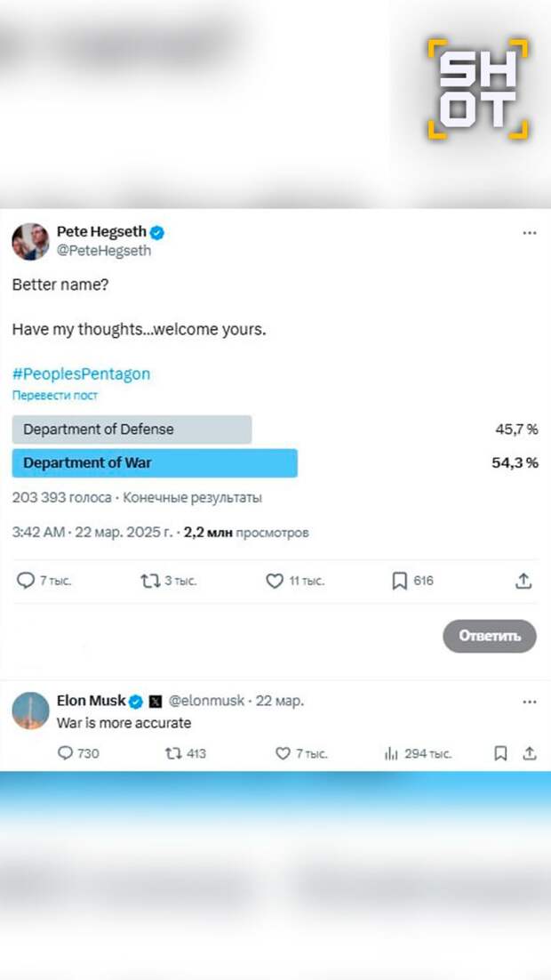Open more options on Elon Musk's reply
This screenshot has width=551, height=980.
click(x=530, y=702)
